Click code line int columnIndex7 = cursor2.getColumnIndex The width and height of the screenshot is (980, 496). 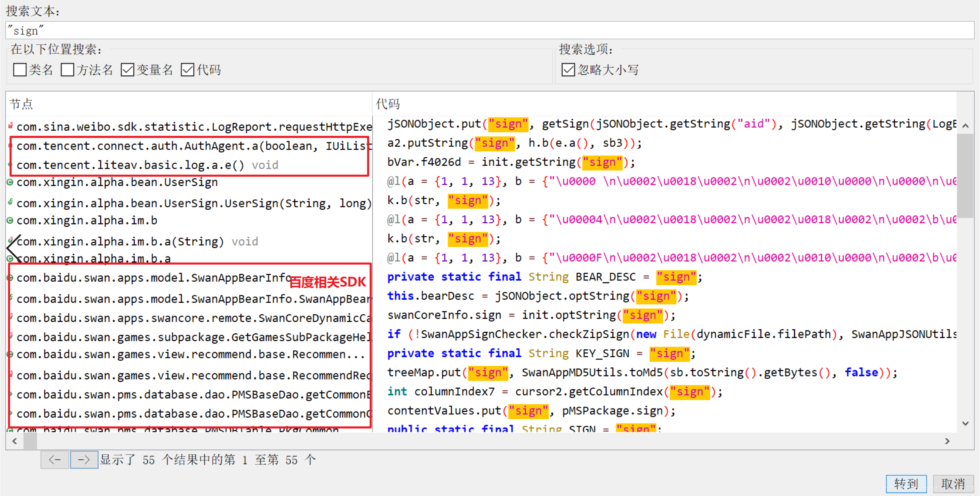pos(555,392)
